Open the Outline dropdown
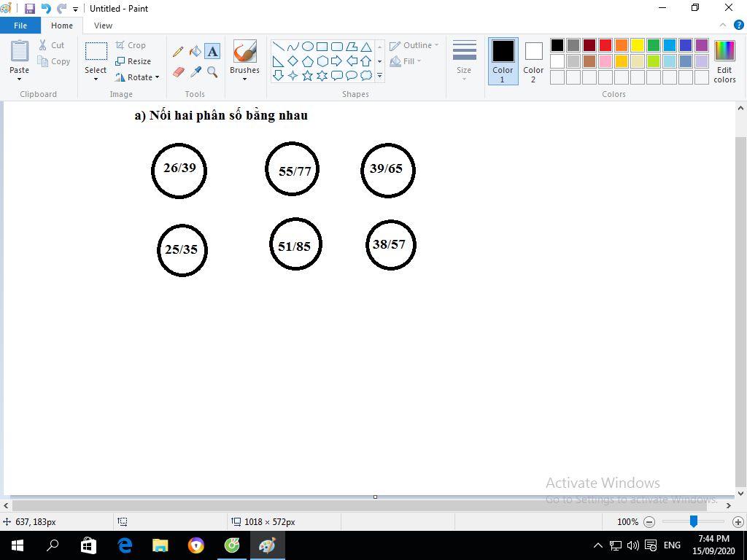Image resolution: width=747 pixels, height=560 pixels. (414, 45)
